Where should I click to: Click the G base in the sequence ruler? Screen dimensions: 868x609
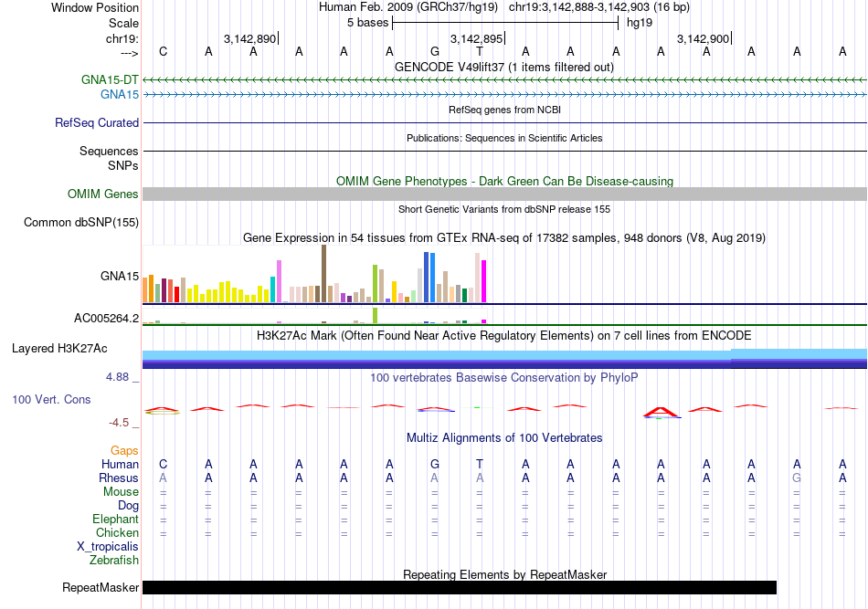point(435,51)
